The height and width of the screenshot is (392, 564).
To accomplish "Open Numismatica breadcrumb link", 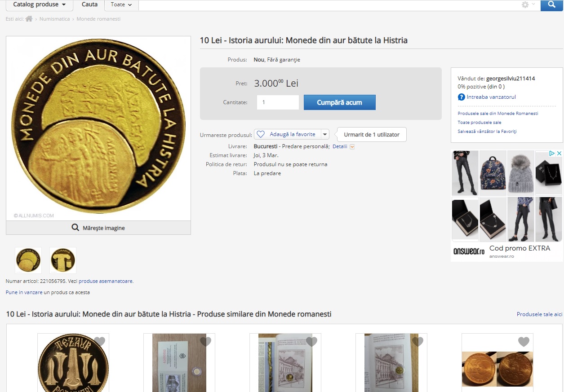I will tap(54, 19).
